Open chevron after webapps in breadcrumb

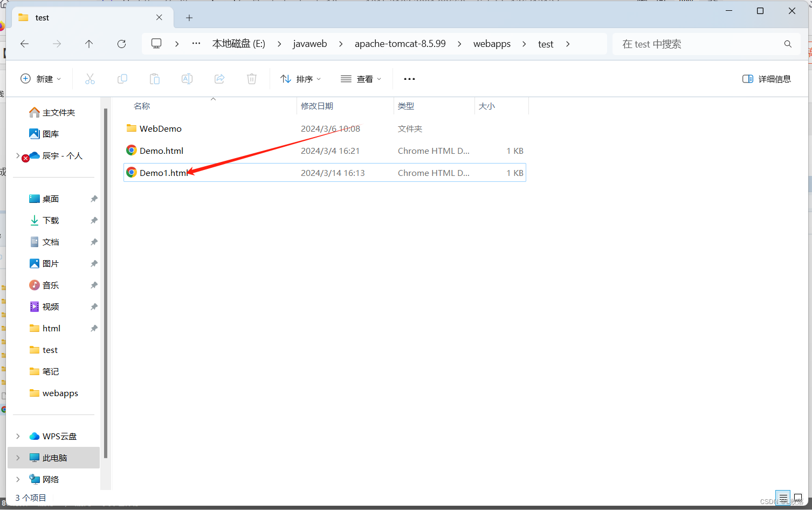(524, 44)
